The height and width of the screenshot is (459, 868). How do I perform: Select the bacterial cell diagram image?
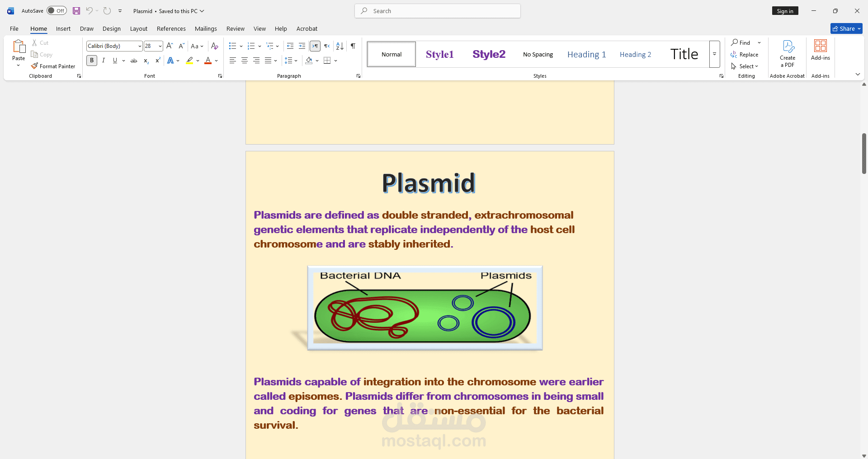pos(425,308)
